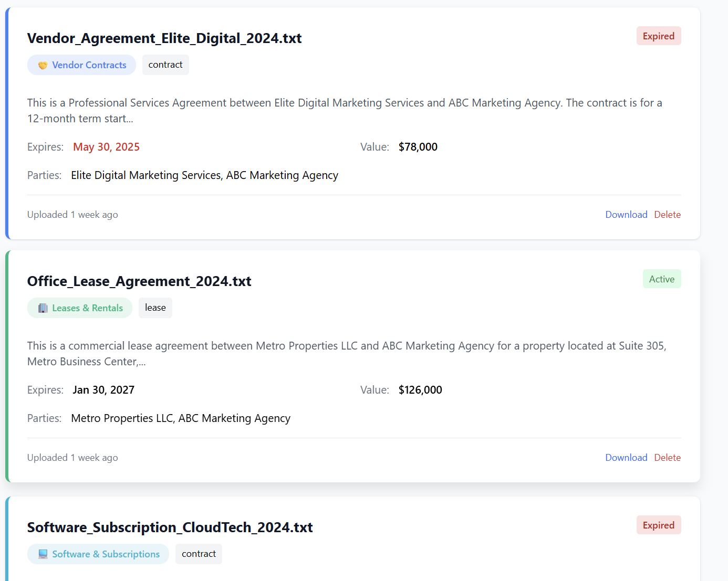
Task: Download the Office Lease Agreement file
Action: pyautogui.click(x=626, y=458)
